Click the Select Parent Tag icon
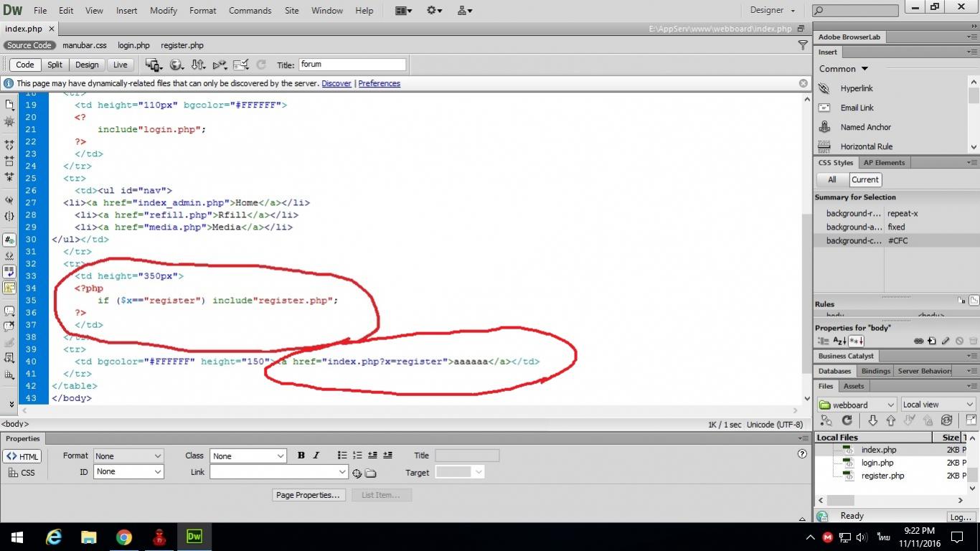Viewport: 980px width, 551px height. [9, 200]
